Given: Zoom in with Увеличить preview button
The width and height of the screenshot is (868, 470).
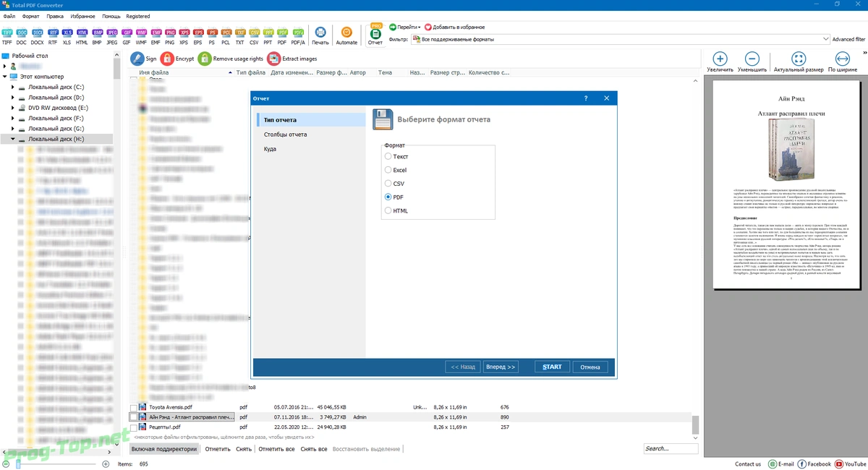Looking at the screenshot, I should coord(720,62).
